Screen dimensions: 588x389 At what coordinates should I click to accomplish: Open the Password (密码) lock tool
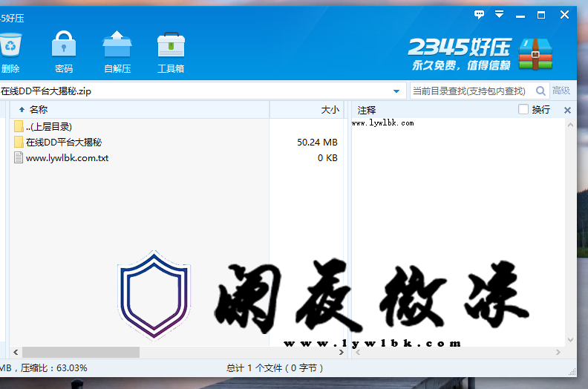(64, 46)
